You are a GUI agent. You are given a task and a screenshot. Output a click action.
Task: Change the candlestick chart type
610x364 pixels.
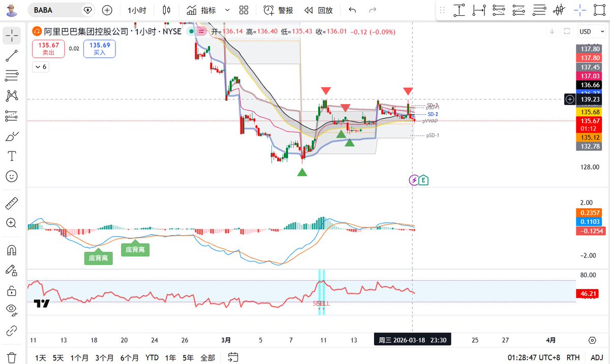coord(166,10)
